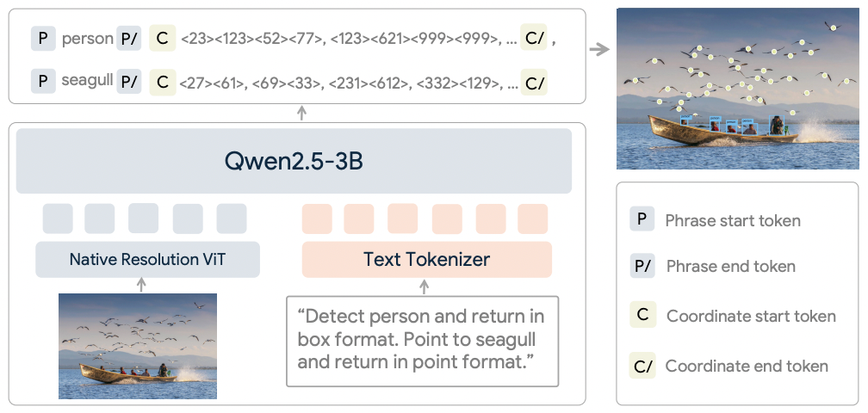Click the P token before "seagull"
The height and width of the screenshot is (413, 868).
coord(43,83)
